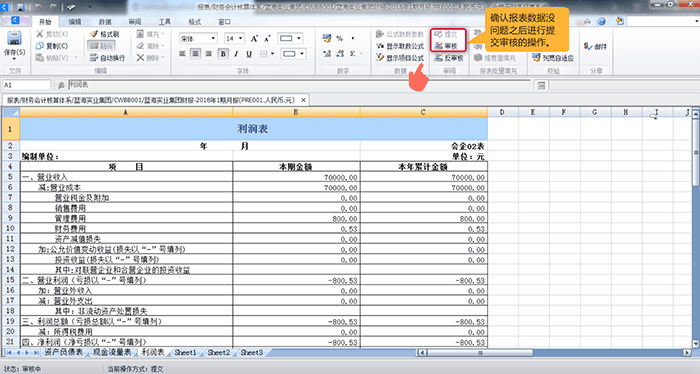Switch to the Sheet1 sheet tab
The image size is (700, 374).
(186, 353)
